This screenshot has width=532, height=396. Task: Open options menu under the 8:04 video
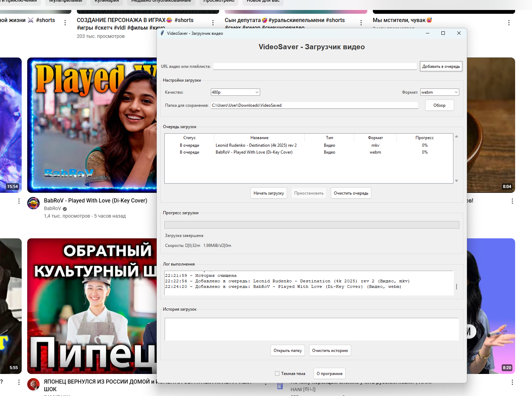tap(512, 201)
